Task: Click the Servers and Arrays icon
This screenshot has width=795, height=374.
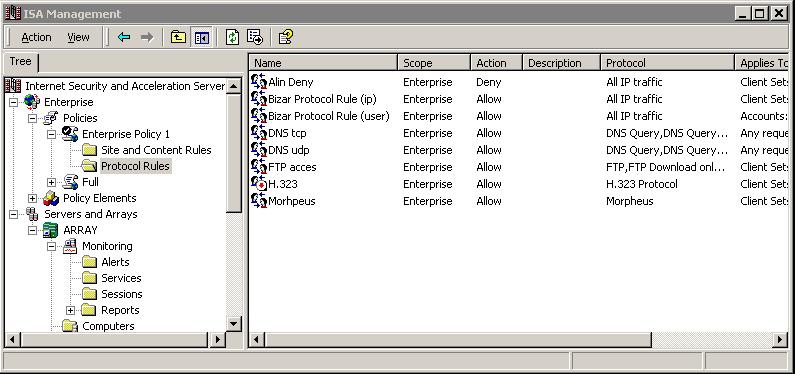Action: tap(32, 214)
